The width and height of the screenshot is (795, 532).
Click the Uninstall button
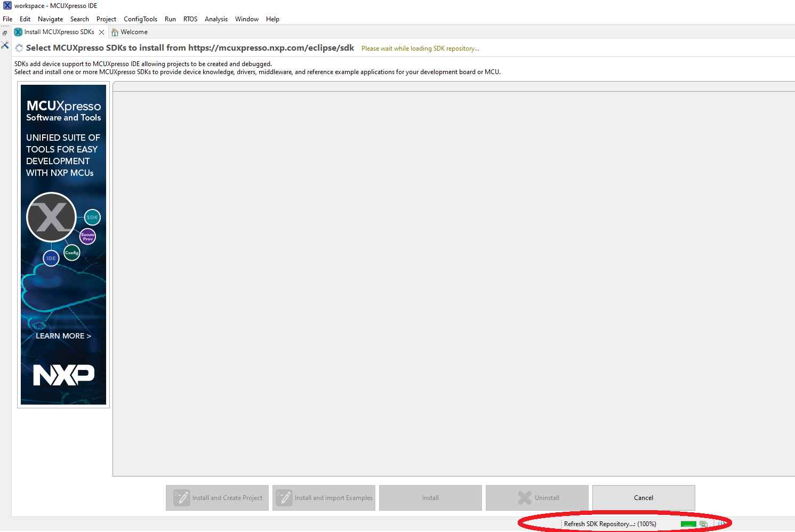pos(537,498)
